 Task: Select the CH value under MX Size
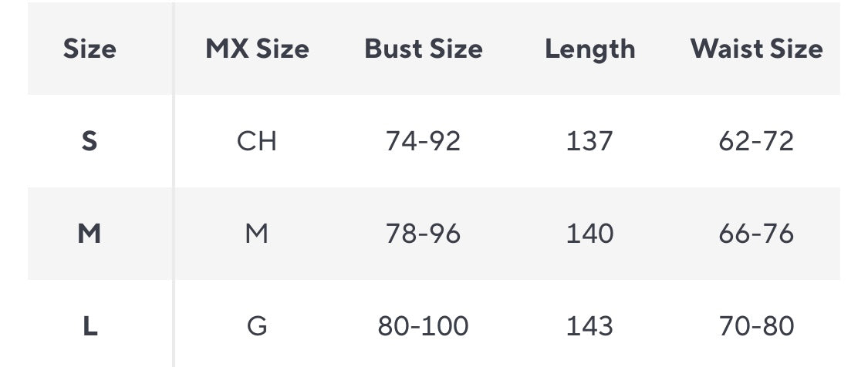pos(257,141)
